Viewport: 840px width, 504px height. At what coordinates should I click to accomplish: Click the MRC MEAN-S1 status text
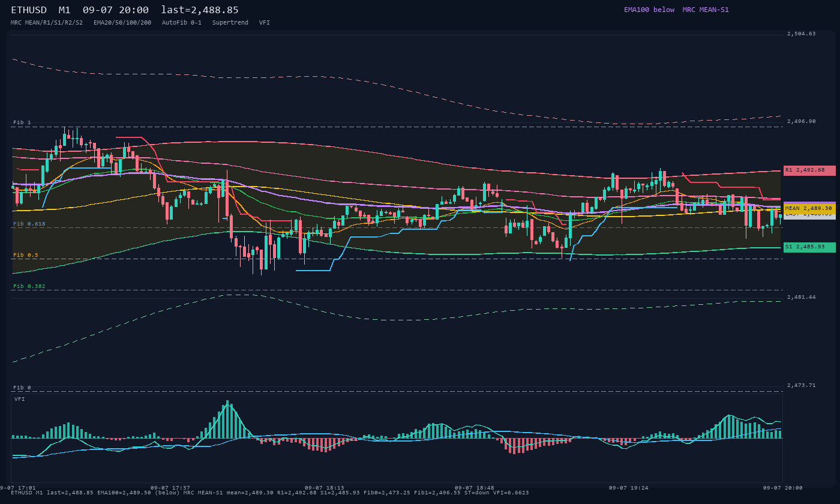click(706, 10)
